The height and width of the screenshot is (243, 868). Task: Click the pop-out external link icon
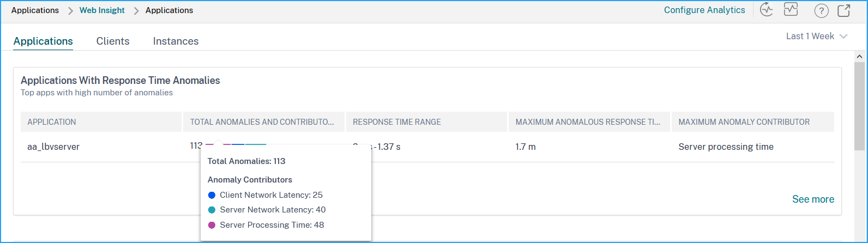[844, 10]
